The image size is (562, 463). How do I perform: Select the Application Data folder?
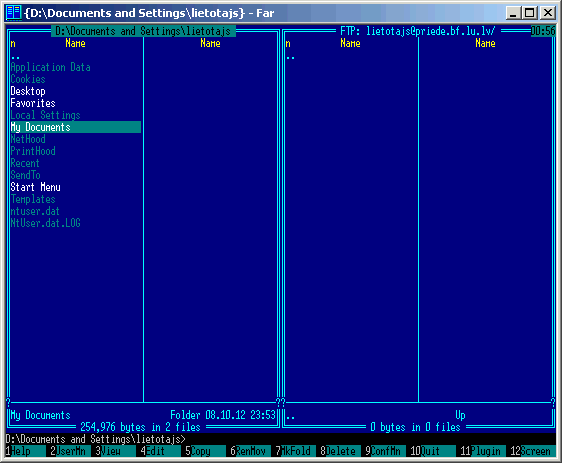coord(51,67)
